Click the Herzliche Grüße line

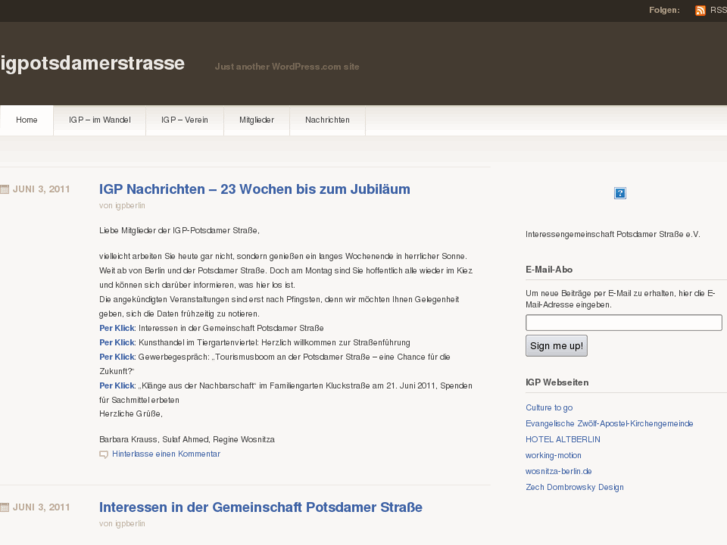pyautogui.click(x=131, y=414)
